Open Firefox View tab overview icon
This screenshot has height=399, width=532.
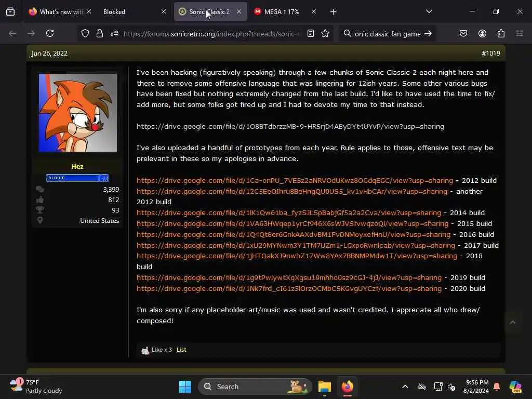(x=10, y=12)
